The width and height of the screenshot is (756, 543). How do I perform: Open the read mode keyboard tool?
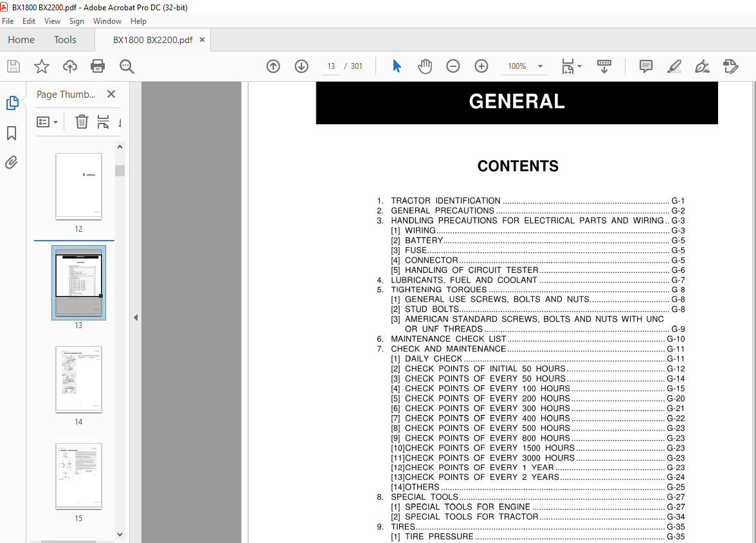(x=604, y=66)
